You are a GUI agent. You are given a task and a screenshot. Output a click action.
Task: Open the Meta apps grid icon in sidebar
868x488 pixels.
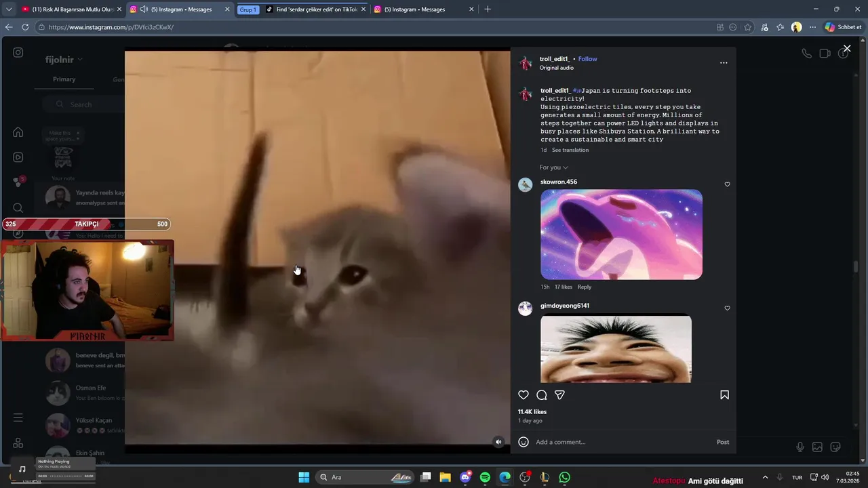coord(18,443)
